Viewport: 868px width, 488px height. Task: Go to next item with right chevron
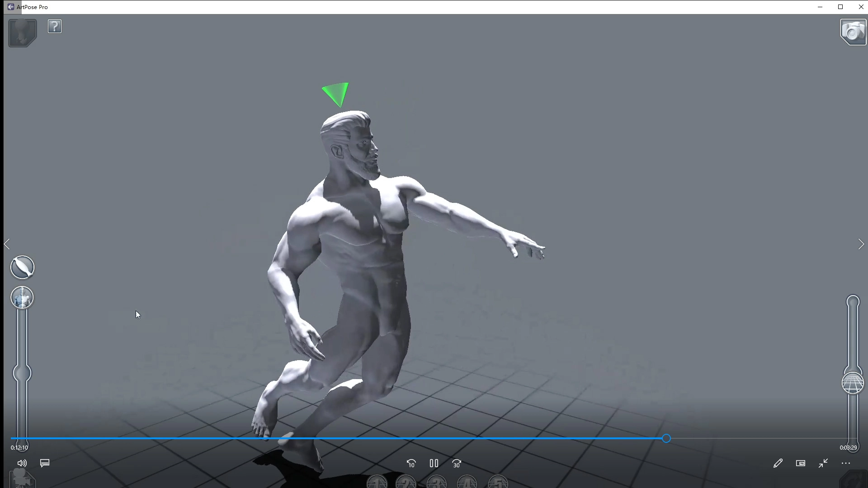pos(861,244)
